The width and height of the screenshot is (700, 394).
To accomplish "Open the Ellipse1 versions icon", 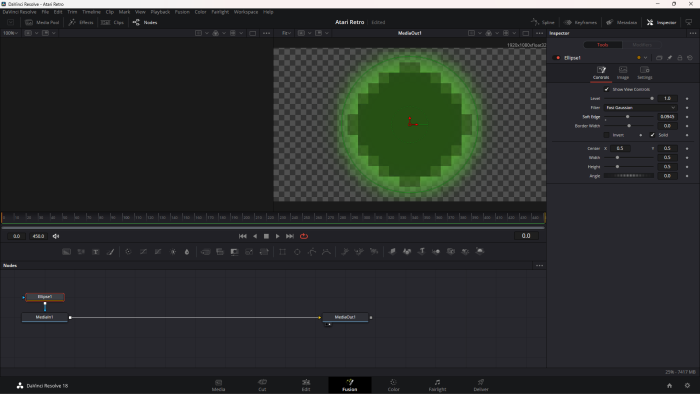I will [659, 58].
